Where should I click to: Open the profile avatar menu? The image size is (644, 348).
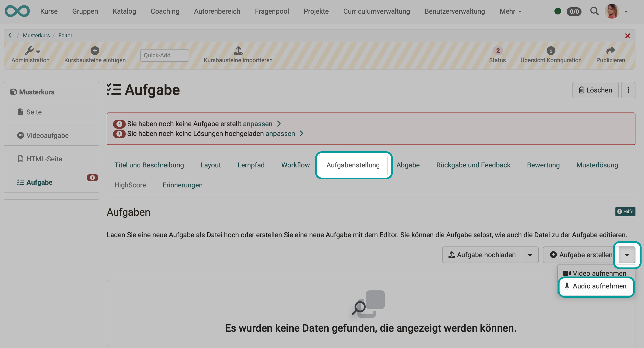click(x=612, y=11)
